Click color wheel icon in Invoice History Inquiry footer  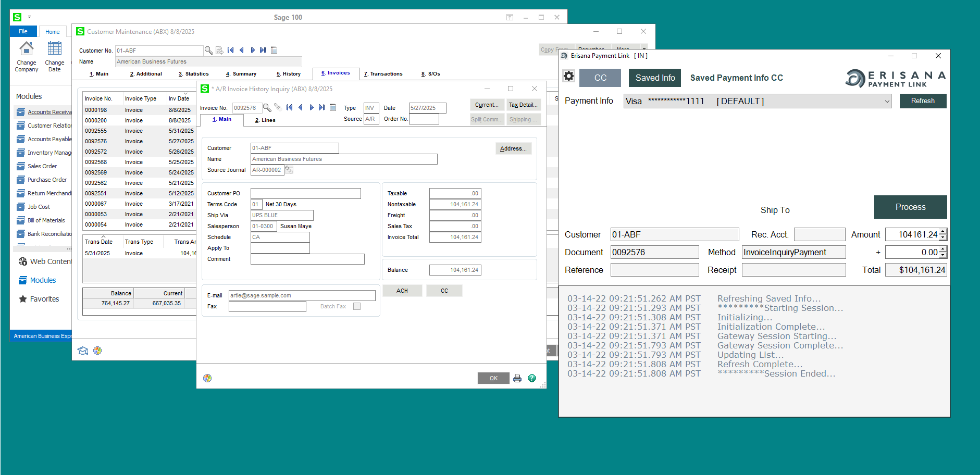pyautogui.click(x=207, y=378)
